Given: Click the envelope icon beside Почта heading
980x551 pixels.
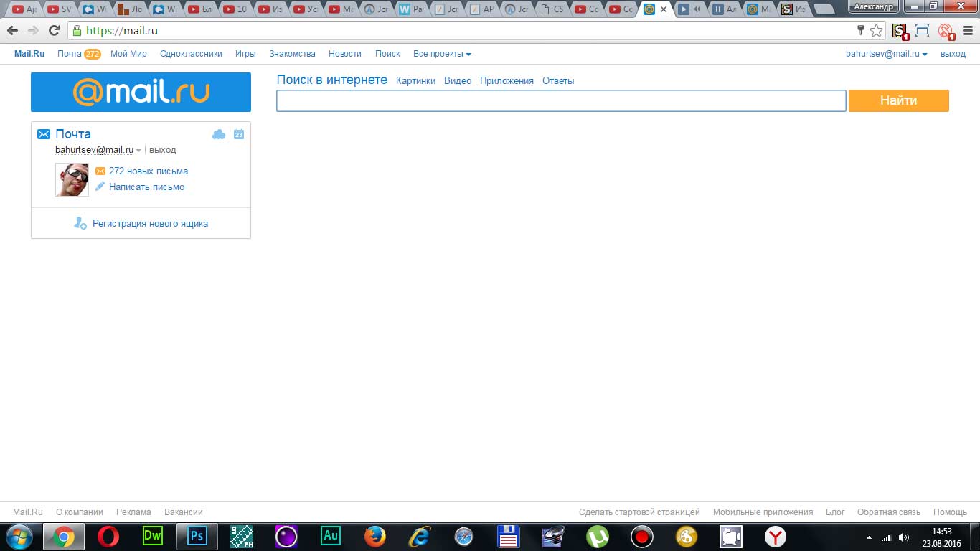Looking at the screenshot, I should (x=44, y=134).
